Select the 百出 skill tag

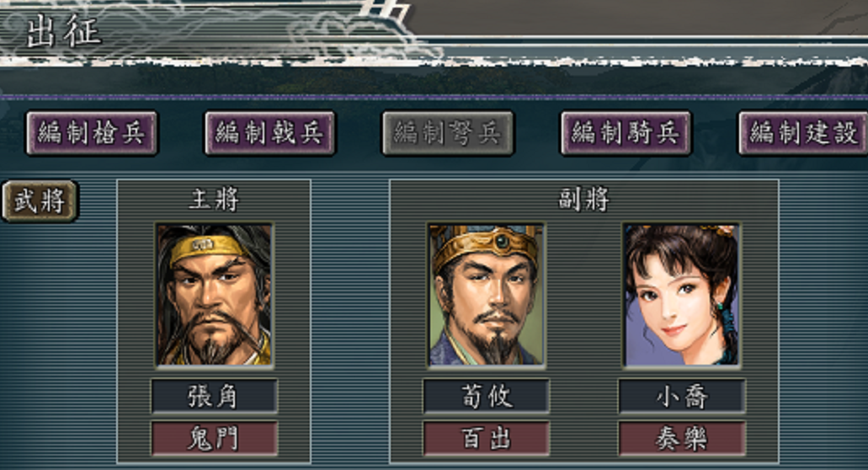click(486, 439)
